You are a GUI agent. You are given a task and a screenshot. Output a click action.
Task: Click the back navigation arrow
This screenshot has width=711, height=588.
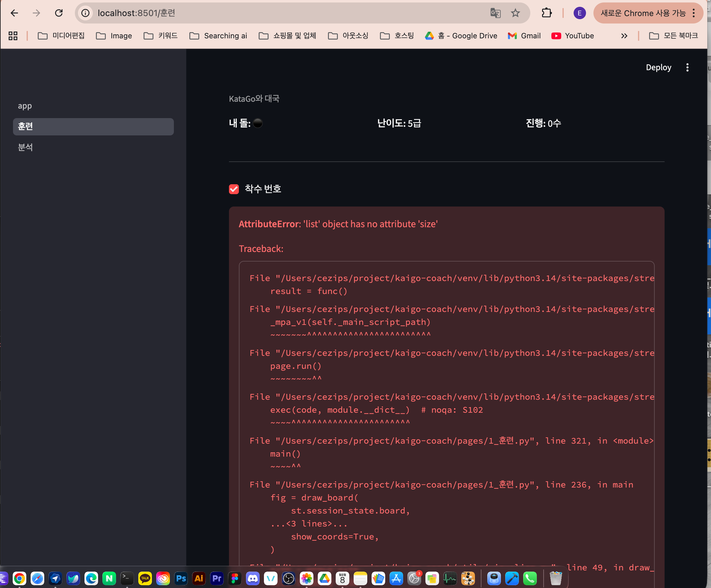(15, 13)
